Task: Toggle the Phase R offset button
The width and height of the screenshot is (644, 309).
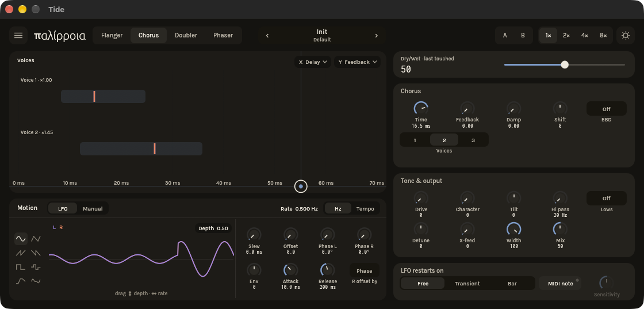Action: tap(365, 271)
